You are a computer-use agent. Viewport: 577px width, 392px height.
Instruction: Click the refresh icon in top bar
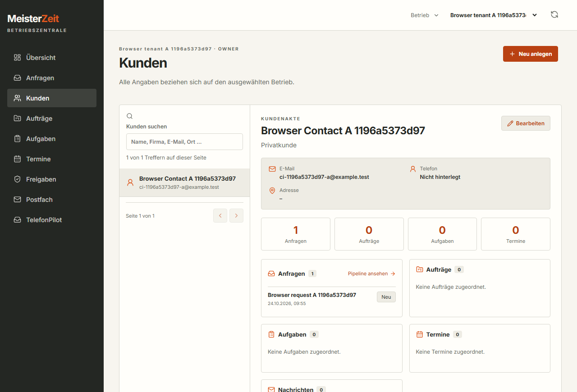[x=554, y=15]
